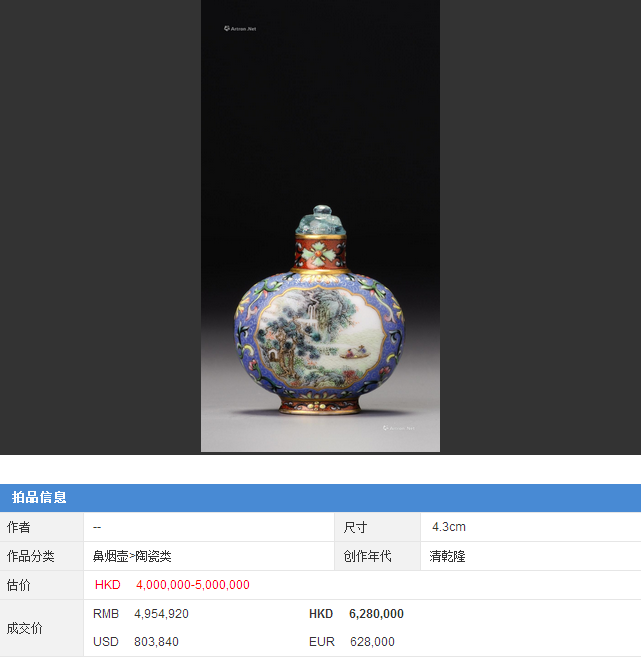Click the 作者 label cell
The image size is (641, 657).
click(41, 527)
